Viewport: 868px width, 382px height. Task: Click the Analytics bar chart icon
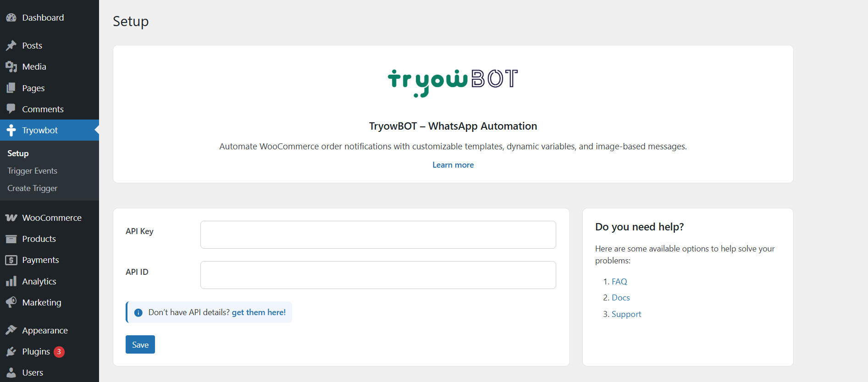pyautogui.click(x=11, y=281)
